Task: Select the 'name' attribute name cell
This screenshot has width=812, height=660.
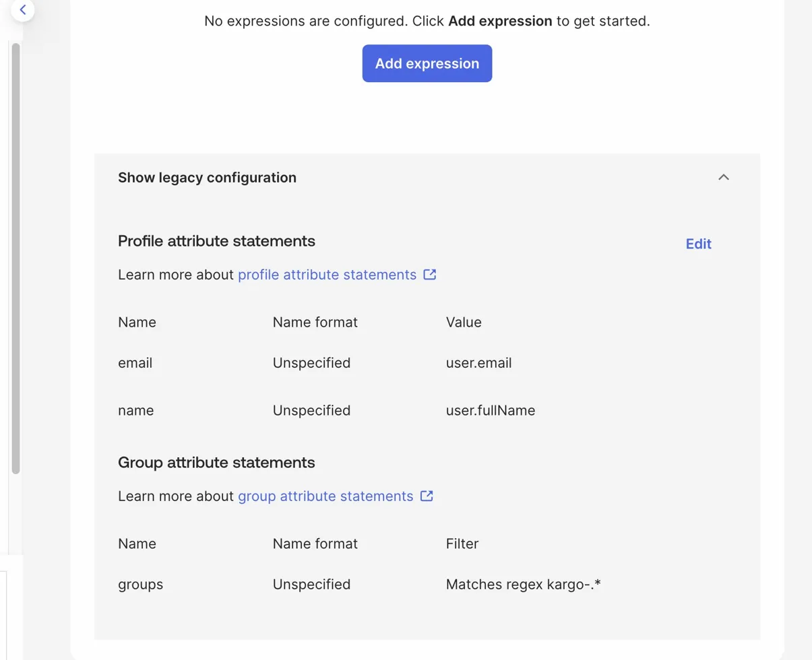Action: pos(135,410)
